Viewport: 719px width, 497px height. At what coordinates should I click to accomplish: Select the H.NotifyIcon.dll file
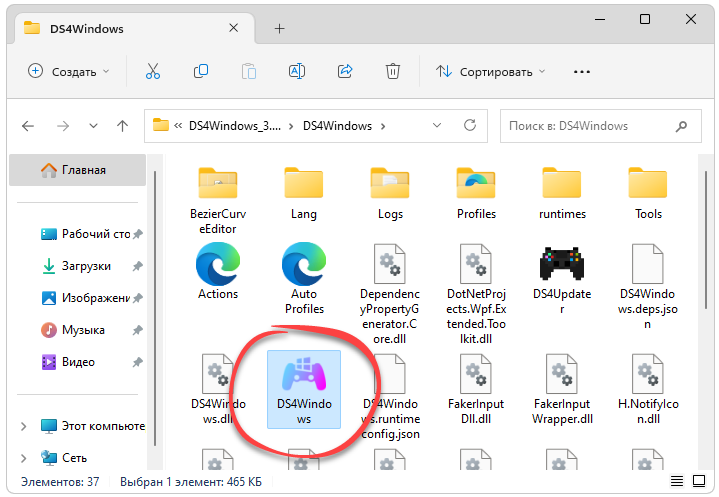648,389
